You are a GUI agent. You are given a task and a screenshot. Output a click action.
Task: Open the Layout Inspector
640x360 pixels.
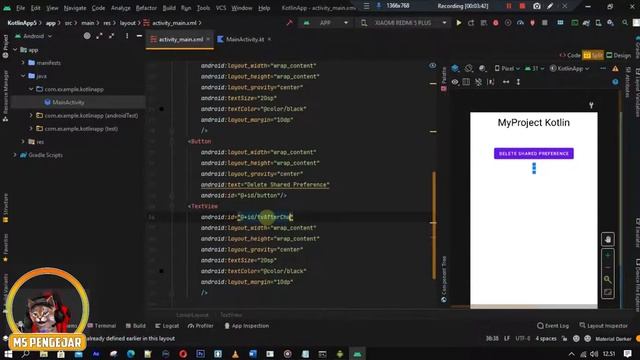tap(603, 326)
